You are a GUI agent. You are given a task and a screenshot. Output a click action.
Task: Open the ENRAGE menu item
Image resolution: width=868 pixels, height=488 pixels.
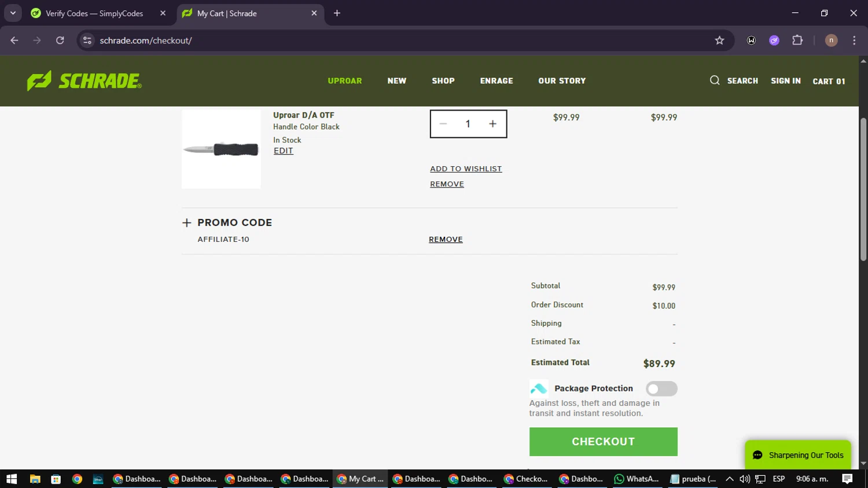(496, 81)
